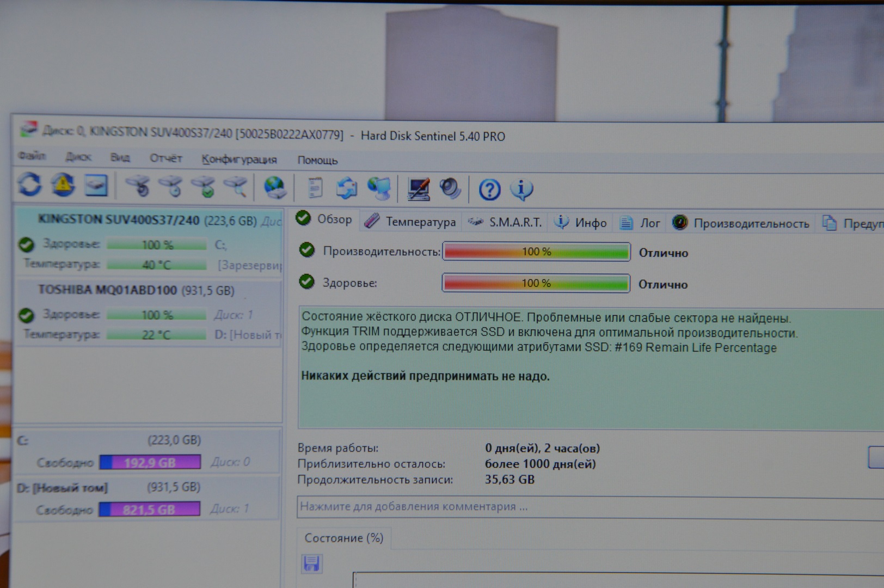Image resolution: width=884 pixels, height=588 pixels.
Task: Click the globe with disk toolbar icon
Action: [275, 188]
